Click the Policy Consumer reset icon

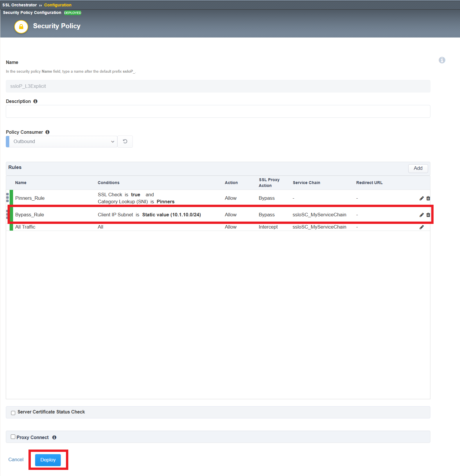coord(125,142)
